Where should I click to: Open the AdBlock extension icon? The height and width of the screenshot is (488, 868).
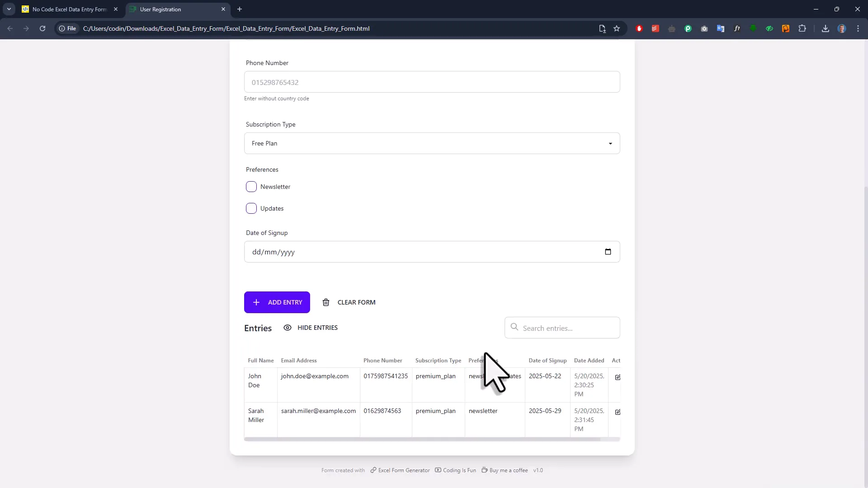[x=639, y=28]
